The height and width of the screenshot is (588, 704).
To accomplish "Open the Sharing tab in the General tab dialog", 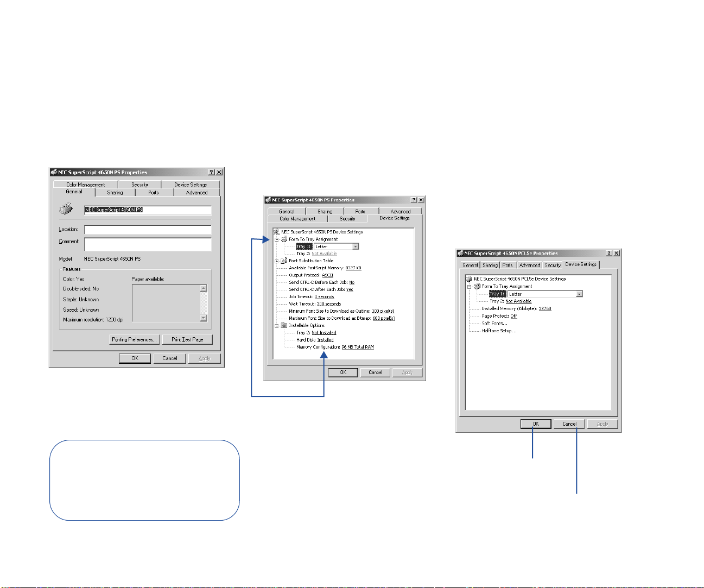I will (115, 192).
